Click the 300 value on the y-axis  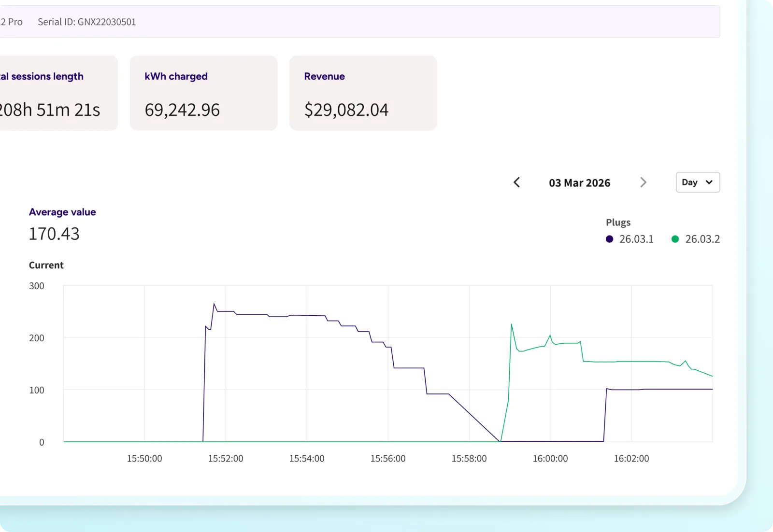point(37,286)
